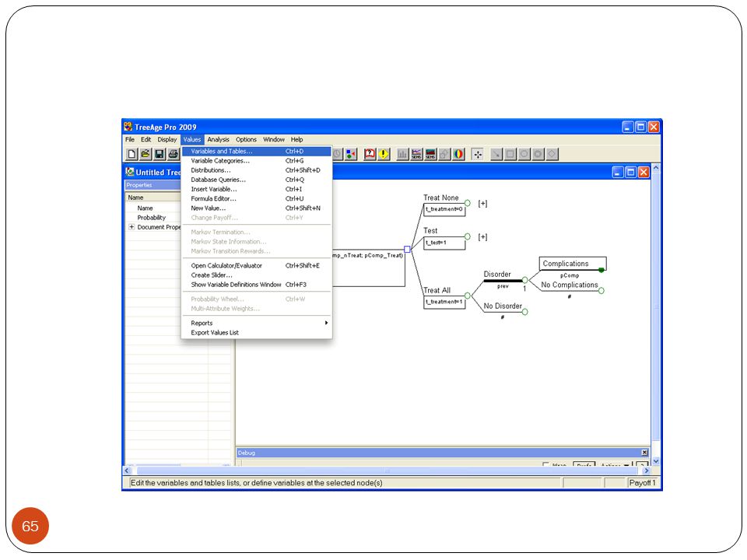Image resolution: width=747 pixels, height=560 pixels.
Task: Open the Options menu
Action: pos(246,139)
